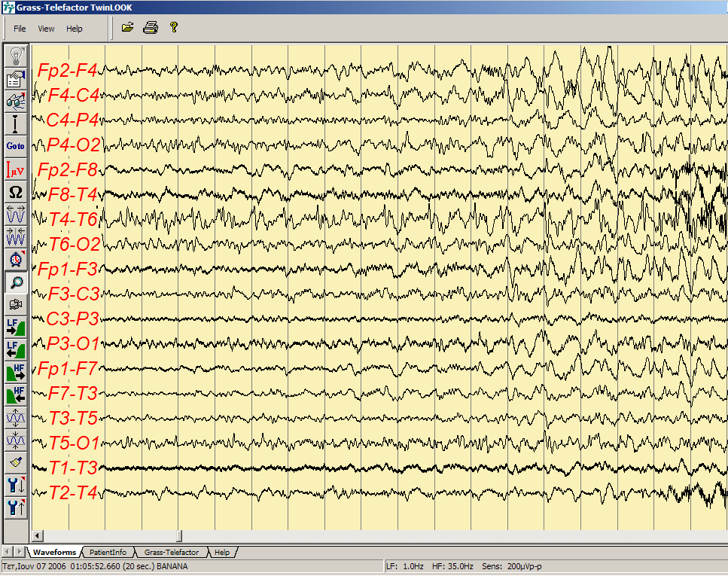Click the alarm clock time icon
Image resolution: width=728 pixels, height=576 pixels.
[x=16, y=259]
